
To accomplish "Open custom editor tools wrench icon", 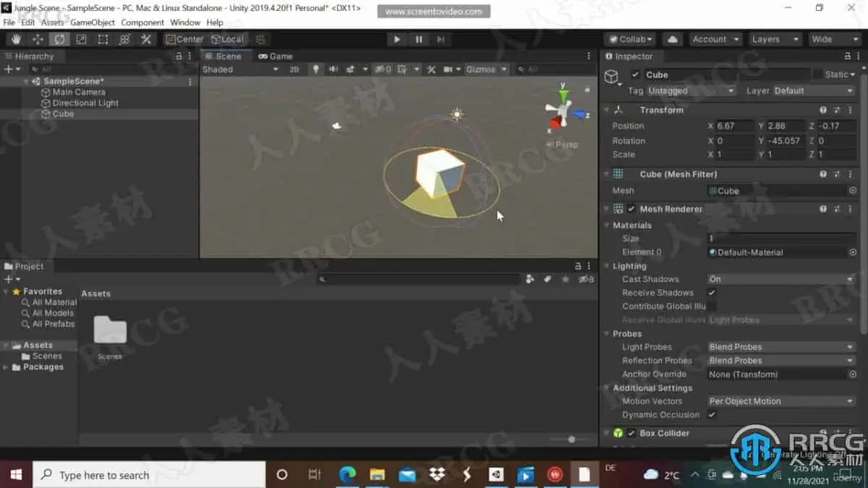I will (x=145, y=39).
